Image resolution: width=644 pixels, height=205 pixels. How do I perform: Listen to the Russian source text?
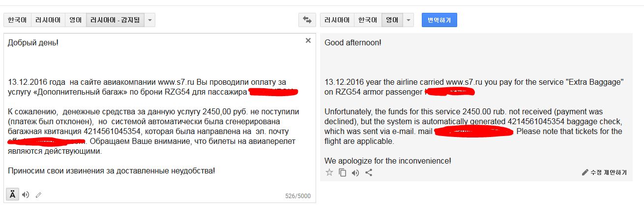point(26,195)
